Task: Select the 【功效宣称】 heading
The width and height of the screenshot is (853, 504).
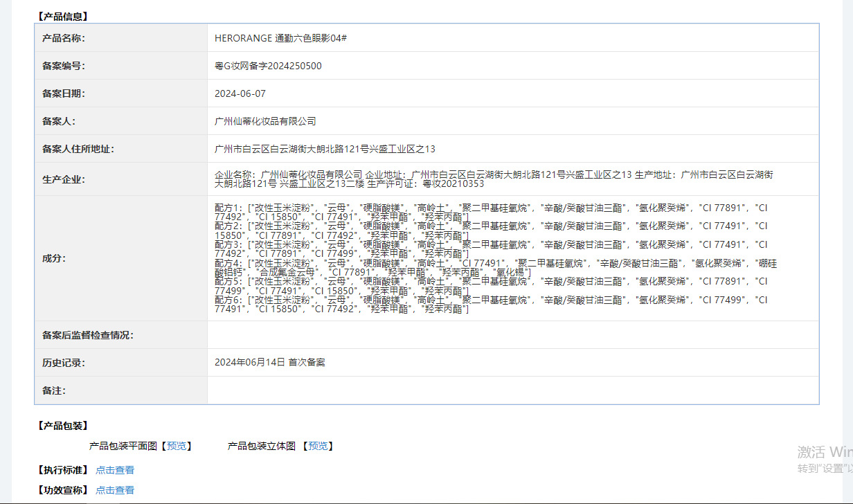Action: (63, 490)
